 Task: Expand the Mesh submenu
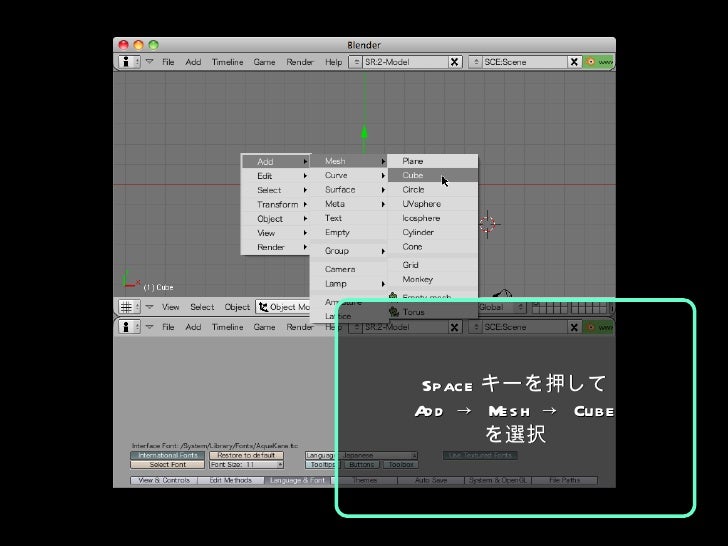click(x=349, y=161)
